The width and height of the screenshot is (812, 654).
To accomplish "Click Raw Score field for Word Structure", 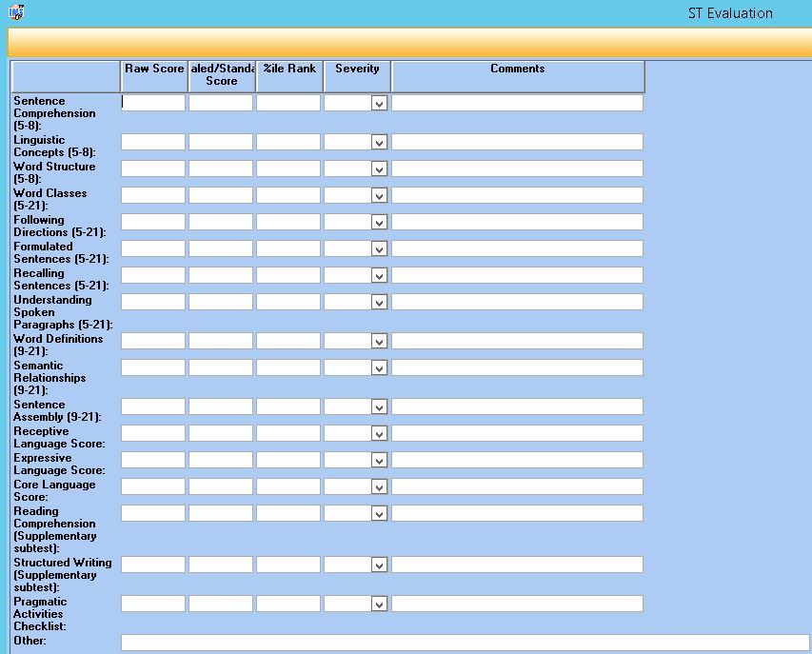I will click(x=153, y=168).
